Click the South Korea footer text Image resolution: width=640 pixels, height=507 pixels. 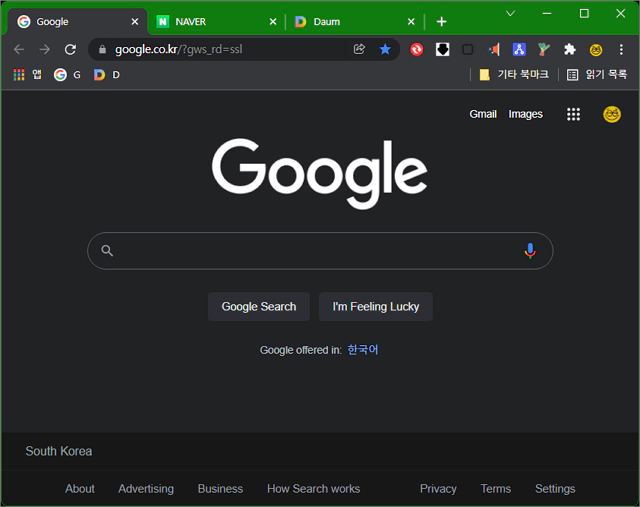59,451
